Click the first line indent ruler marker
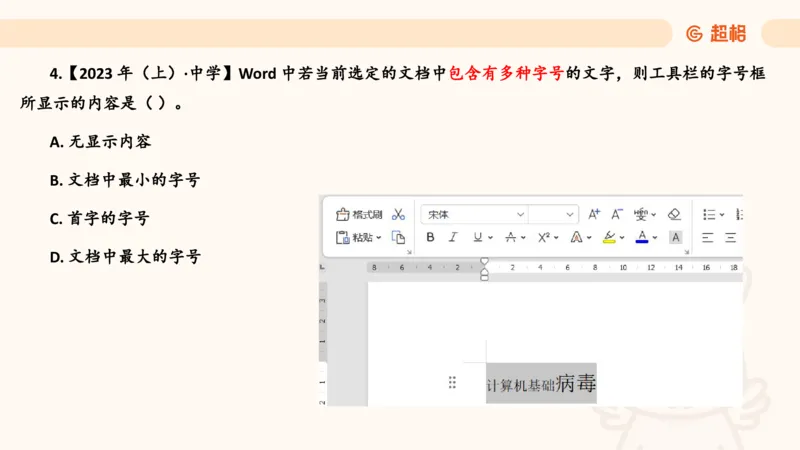This screenshot has width=800, height=450. pyautogui.click(x=484, y=261)
